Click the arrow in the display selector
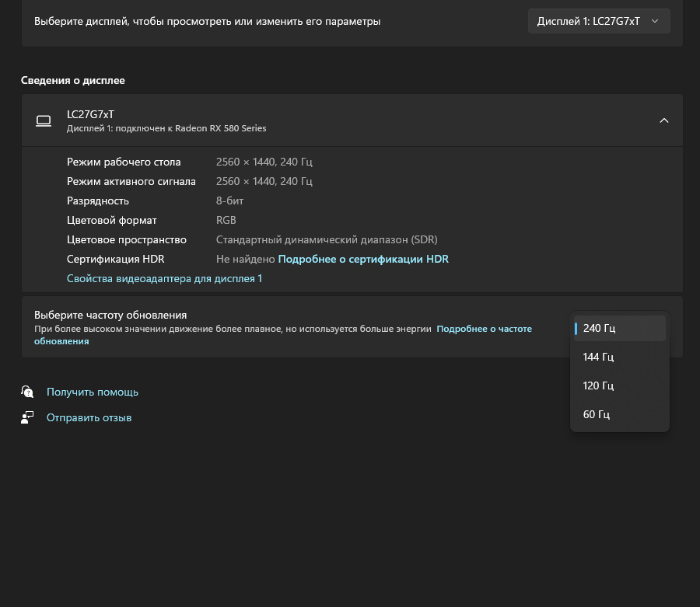This screenshot has height=607, width=700. click(654, 21)
